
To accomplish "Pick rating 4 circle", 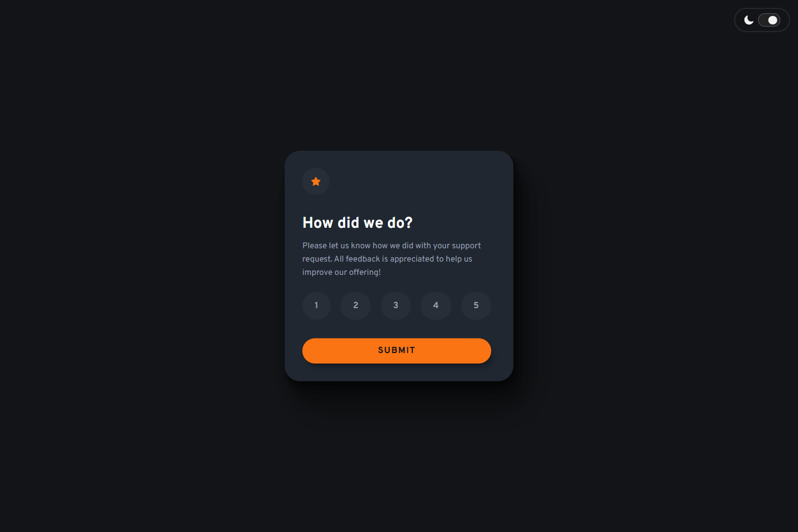I will click(x=436, y=305).
